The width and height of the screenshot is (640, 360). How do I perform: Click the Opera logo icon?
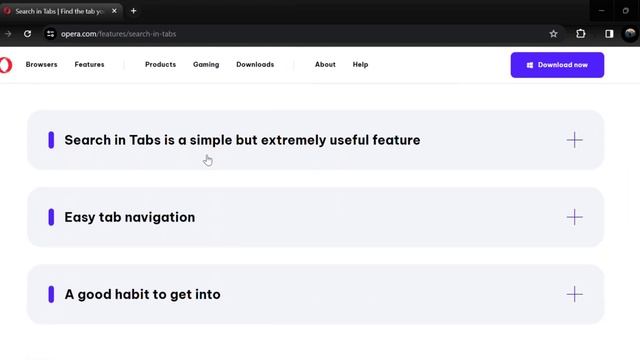click(x=5, y=65)
